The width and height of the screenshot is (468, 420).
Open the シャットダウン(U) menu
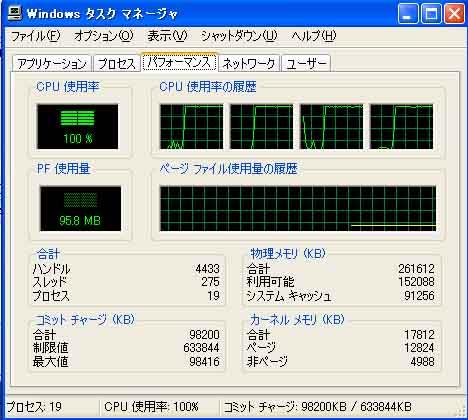coord(239,36)
